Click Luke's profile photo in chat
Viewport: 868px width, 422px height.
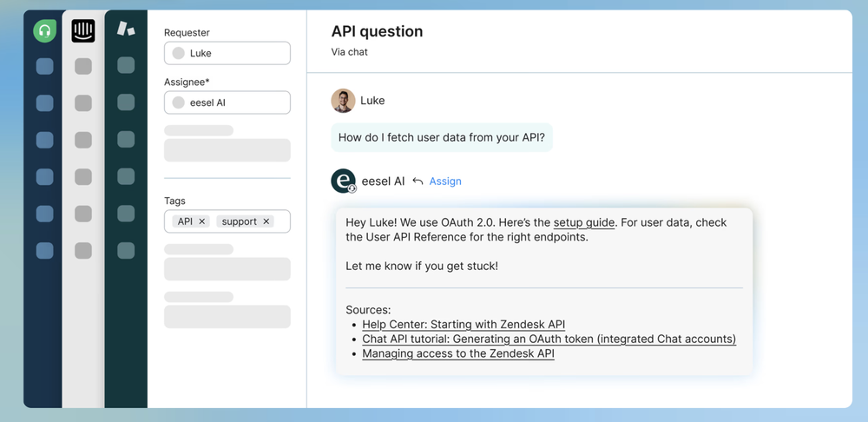click(x=343, y=101)
